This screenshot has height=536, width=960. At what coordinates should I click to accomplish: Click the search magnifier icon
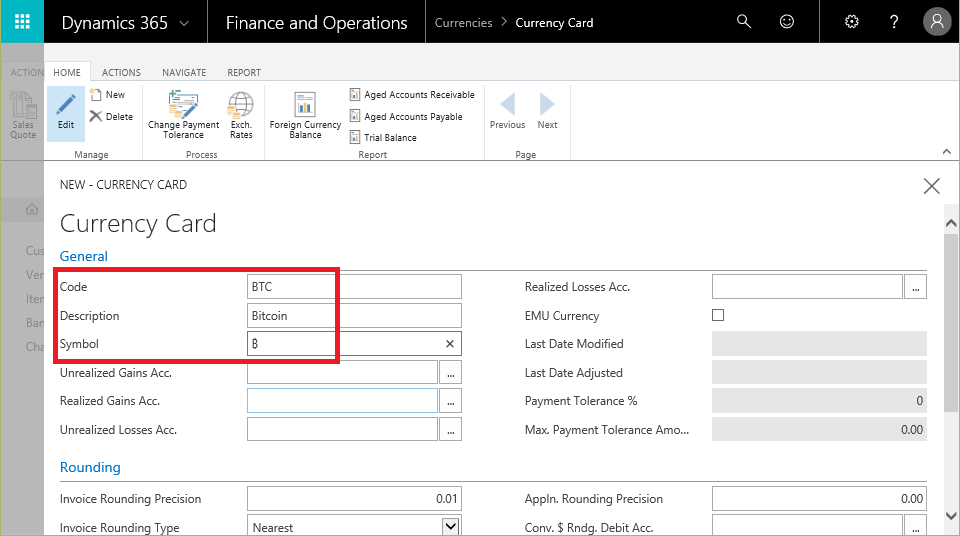point(743,21)
